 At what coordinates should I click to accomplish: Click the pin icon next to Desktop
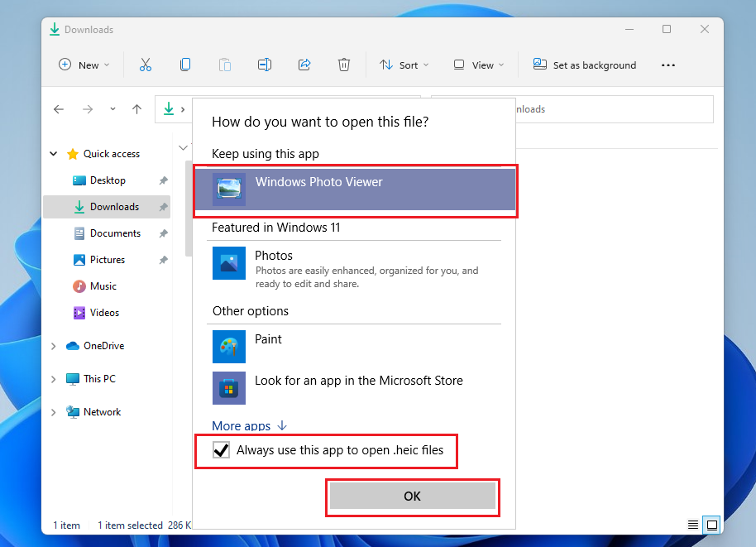tap(164, 180)
